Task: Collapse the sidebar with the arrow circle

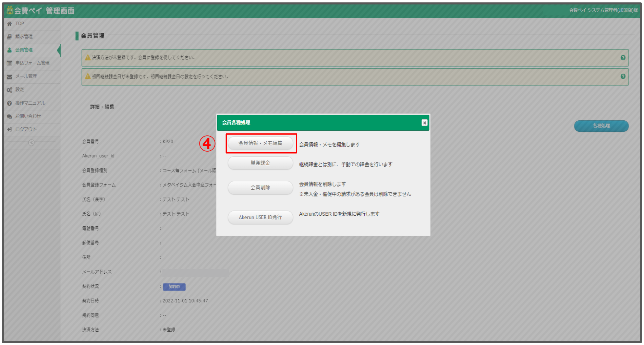Action: click(x=32, y=143)
